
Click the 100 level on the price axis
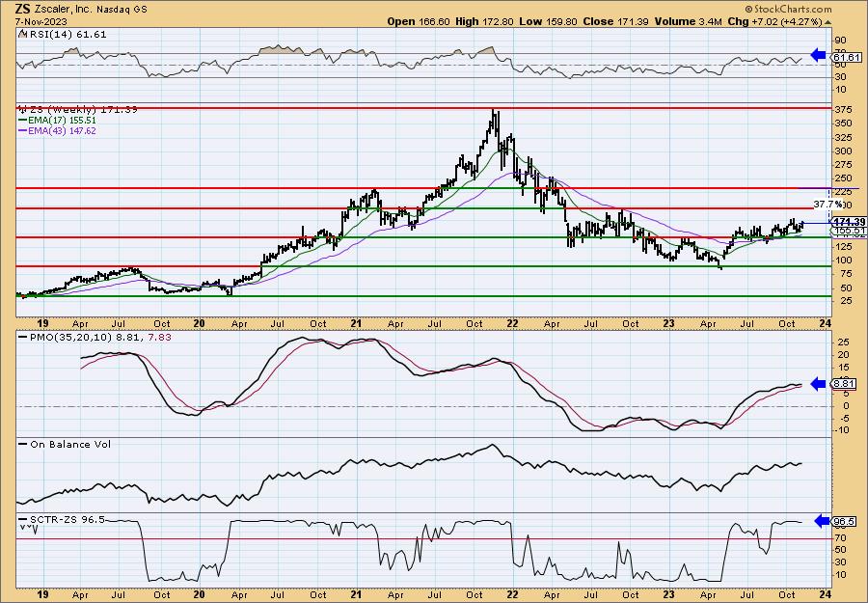coord(842,260)
